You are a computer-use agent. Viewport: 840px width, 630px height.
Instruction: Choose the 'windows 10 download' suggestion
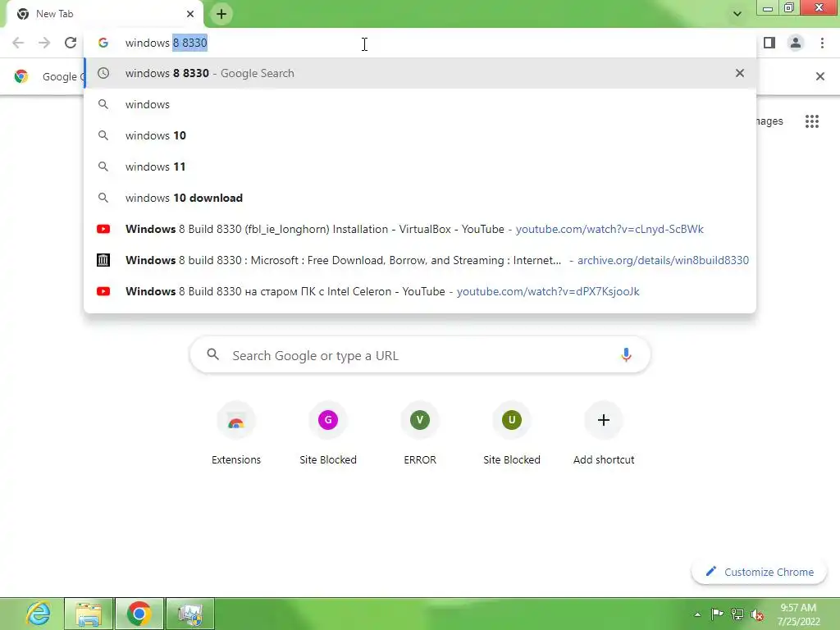pyautogui.click(x=420, y=198)
